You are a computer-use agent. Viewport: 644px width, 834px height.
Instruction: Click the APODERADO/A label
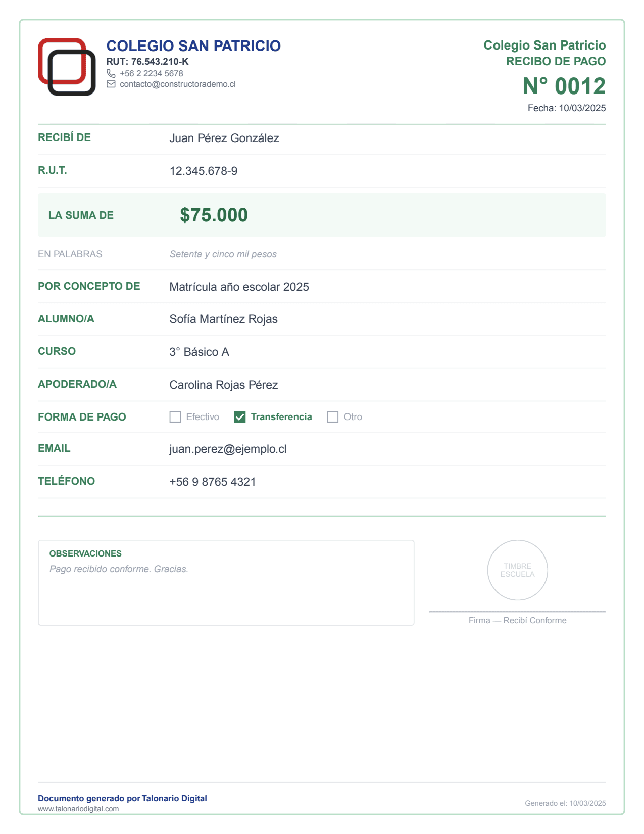point(77,384)
